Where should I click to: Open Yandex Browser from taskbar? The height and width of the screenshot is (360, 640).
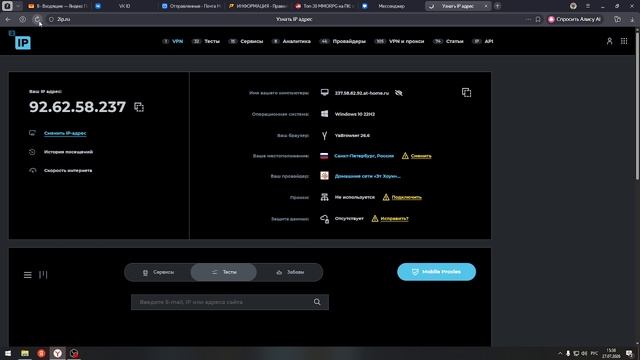coord(58,353)
